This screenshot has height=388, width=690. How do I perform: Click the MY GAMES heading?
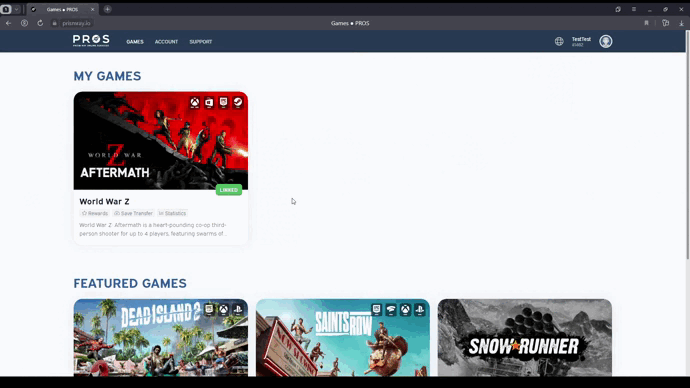(x=107, y=76)
